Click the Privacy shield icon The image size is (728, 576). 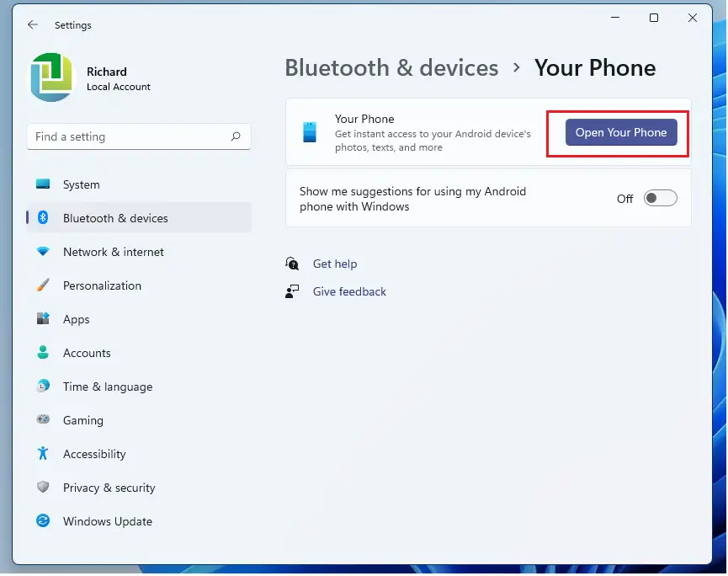point(43,487)
